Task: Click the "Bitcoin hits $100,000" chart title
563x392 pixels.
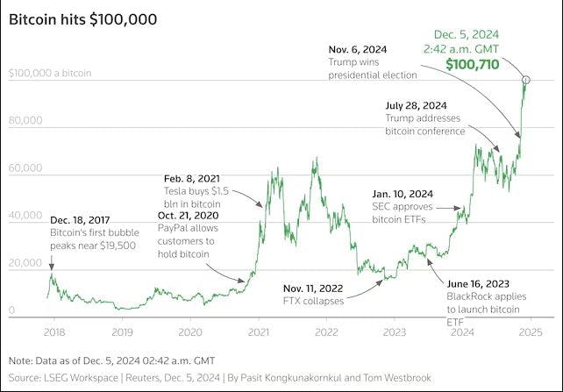Action: tap(83, 18)
